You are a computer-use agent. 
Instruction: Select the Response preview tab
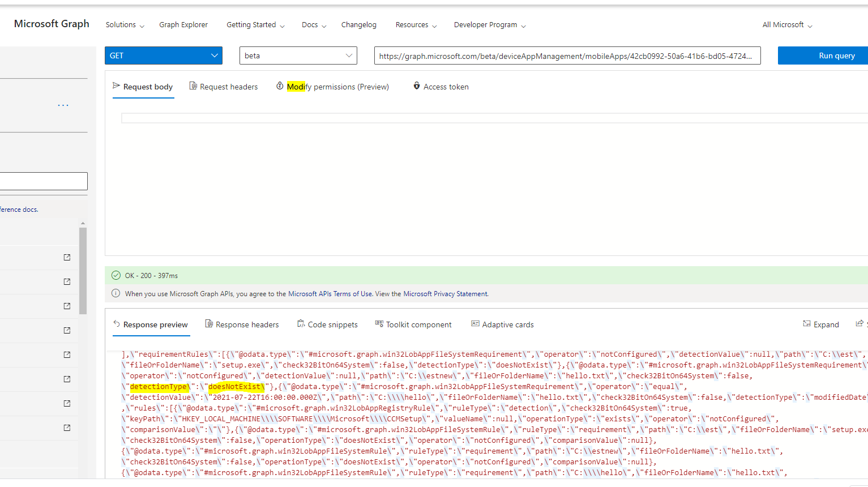[x=151, y=324]
